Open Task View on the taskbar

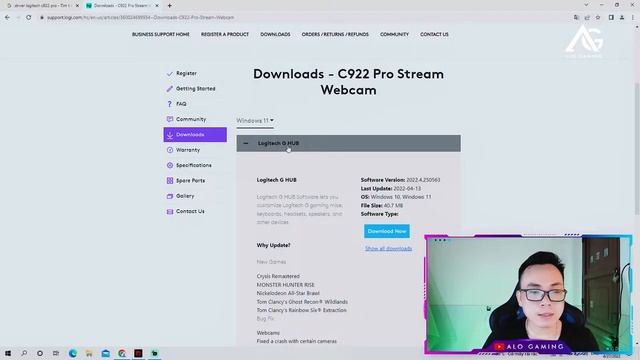tap(56, 353)
